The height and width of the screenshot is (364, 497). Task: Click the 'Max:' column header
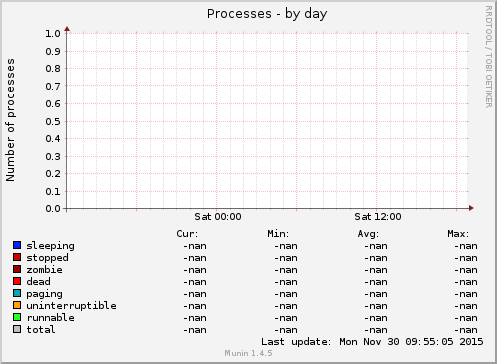click(x=458, y=234)
